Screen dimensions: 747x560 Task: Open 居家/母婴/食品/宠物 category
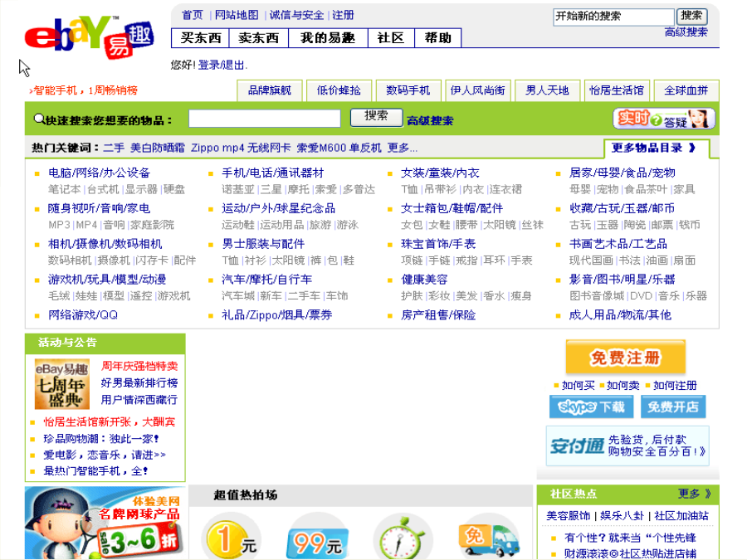[622, 173]
